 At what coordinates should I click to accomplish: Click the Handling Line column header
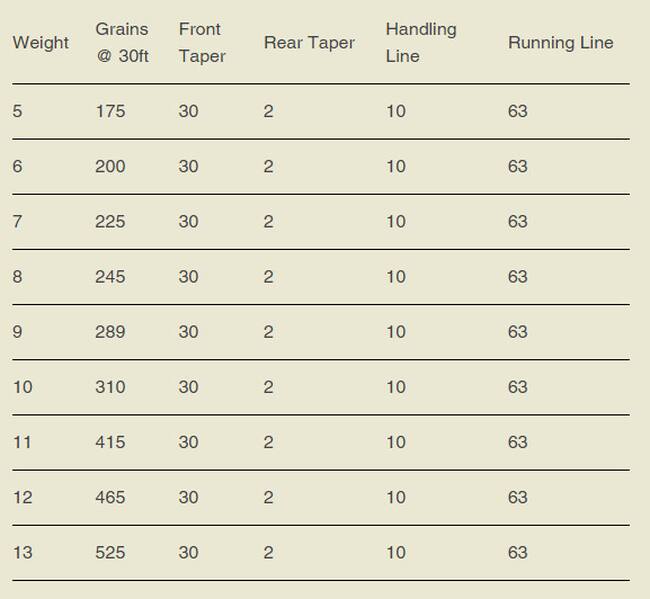[x=421, y=43]
